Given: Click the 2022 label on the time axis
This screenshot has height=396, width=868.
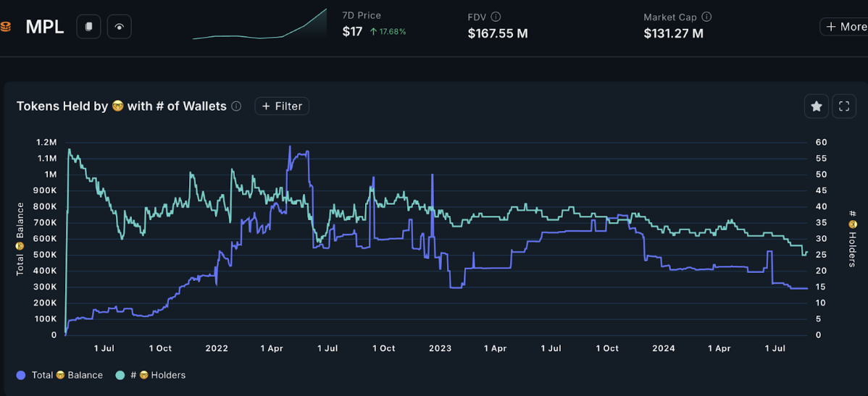Looking at the screenshot, I should 217,348.
